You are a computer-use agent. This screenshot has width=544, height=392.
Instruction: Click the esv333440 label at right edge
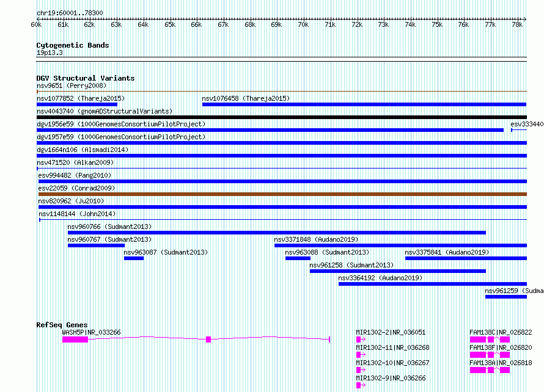click(527, 124)
